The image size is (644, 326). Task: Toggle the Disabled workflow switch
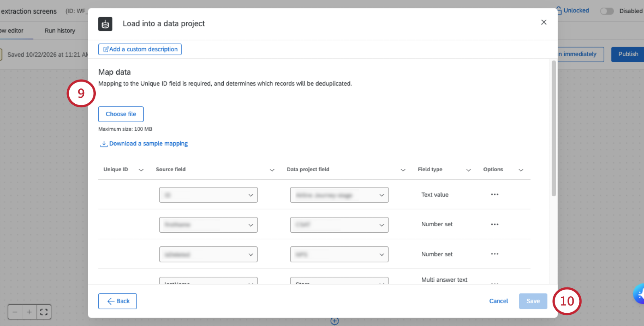click(x=607, y=11)
